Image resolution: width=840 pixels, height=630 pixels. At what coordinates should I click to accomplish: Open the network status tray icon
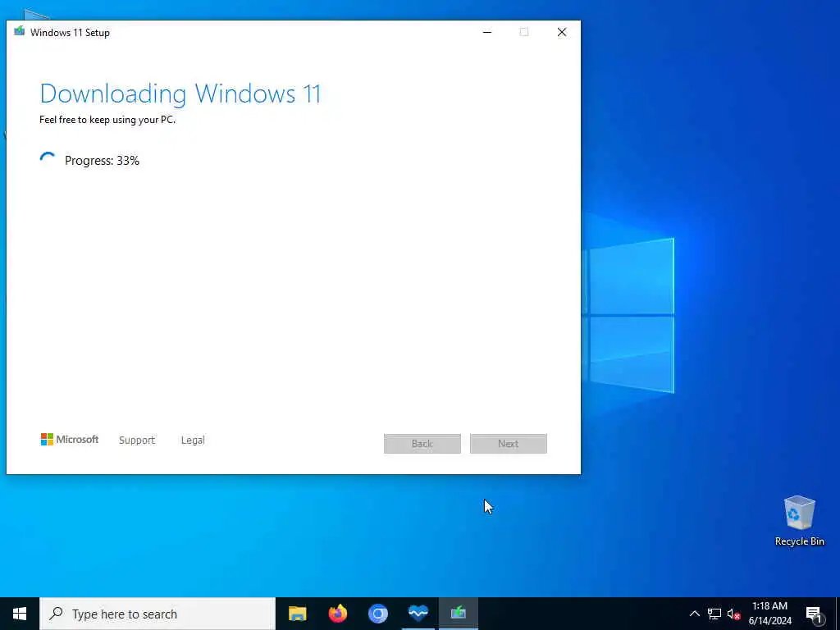714,614
